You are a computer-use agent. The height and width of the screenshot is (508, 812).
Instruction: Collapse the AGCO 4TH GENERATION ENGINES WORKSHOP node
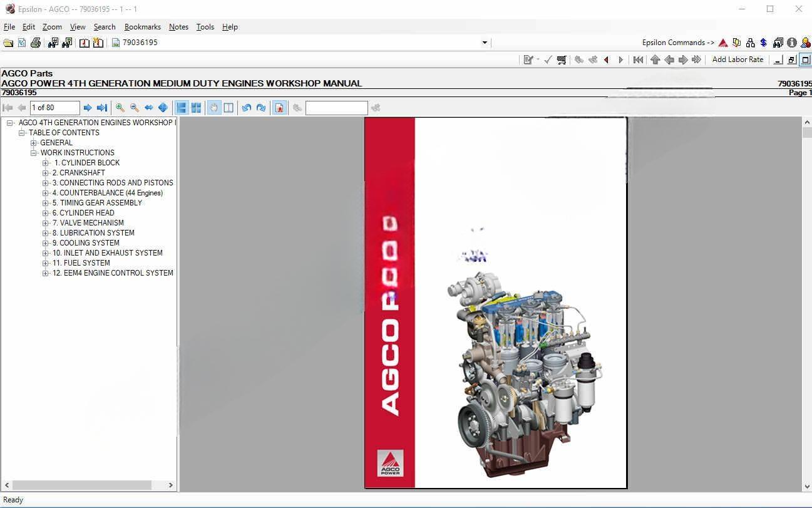pyautogui.click(x=10, y=123)
